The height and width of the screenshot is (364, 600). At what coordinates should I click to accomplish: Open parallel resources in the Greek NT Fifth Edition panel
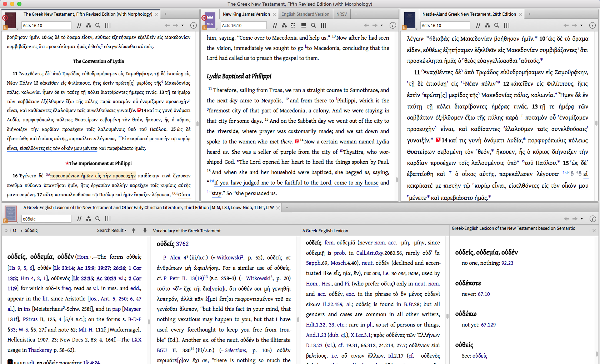point(79,25)
